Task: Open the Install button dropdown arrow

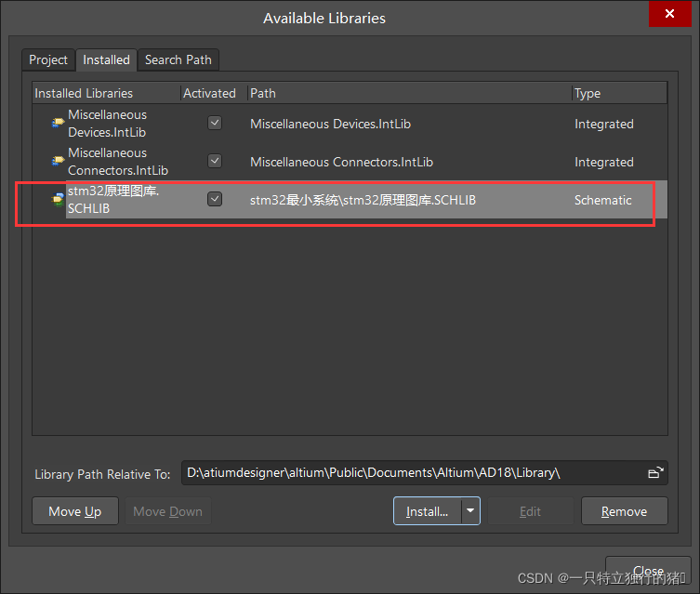Action: pyautogui.click(x=470, y=510)
